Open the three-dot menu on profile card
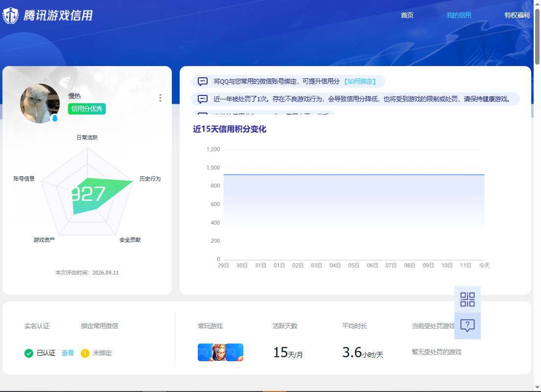541x392 pixels. 160,98
